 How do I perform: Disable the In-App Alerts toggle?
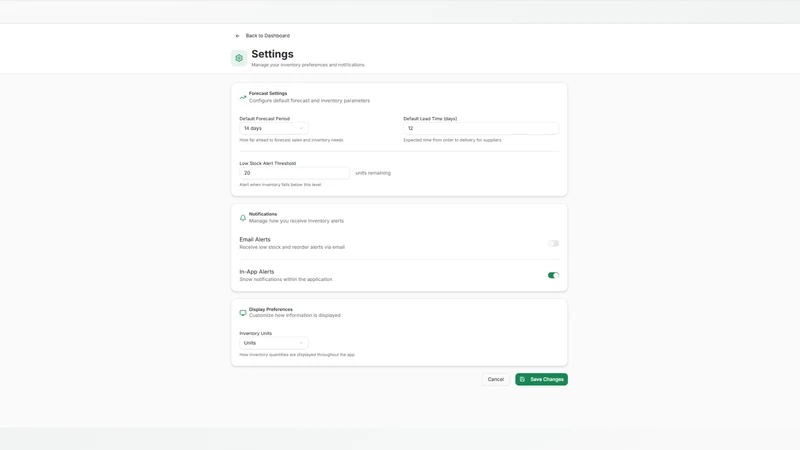coord(553,276)
